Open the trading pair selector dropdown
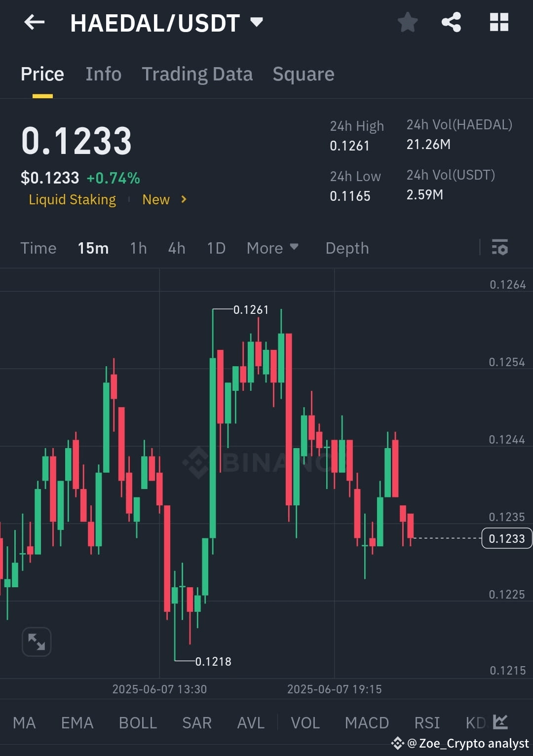 point(256,22)
